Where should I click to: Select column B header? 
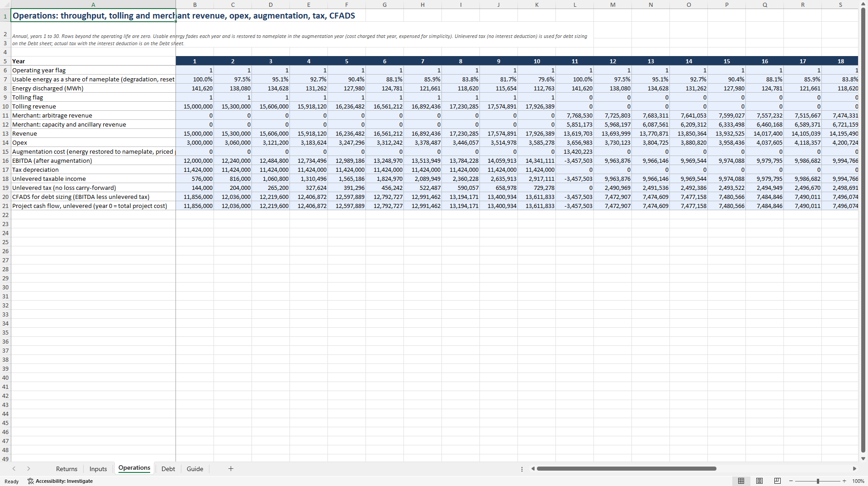tap(195, 5)
